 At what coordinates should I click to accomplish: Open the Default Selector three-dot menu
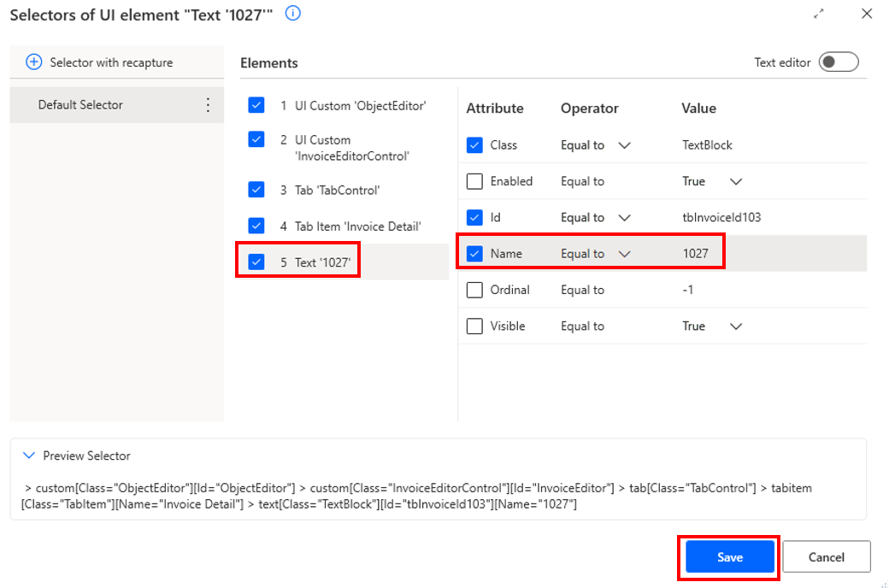coord(208,105)
